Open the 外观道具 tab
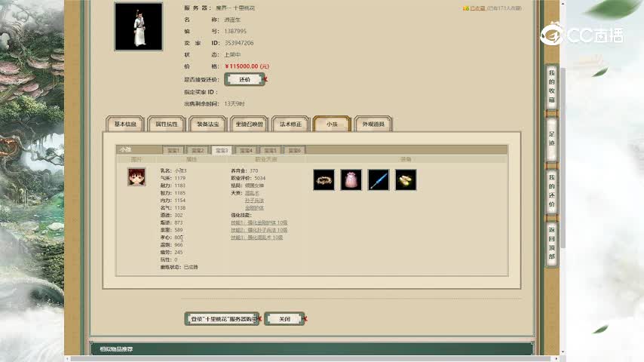 (x=373, y=124)
